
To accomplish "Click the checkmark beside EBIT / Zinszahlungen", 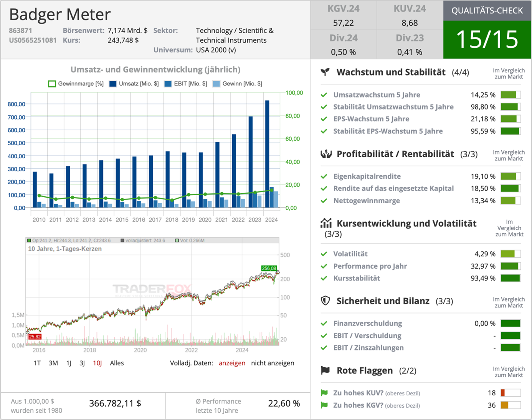I will click(324, 348).
